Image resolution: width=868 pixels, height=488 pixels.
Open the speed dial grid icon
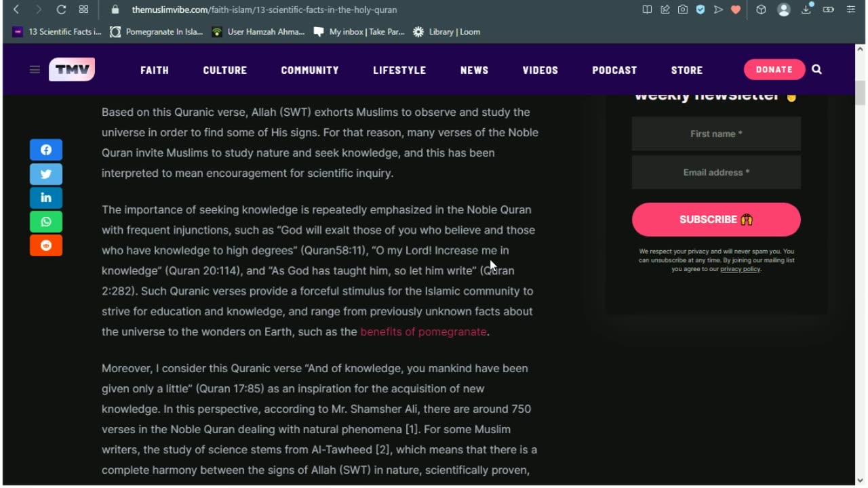point(83,9)
